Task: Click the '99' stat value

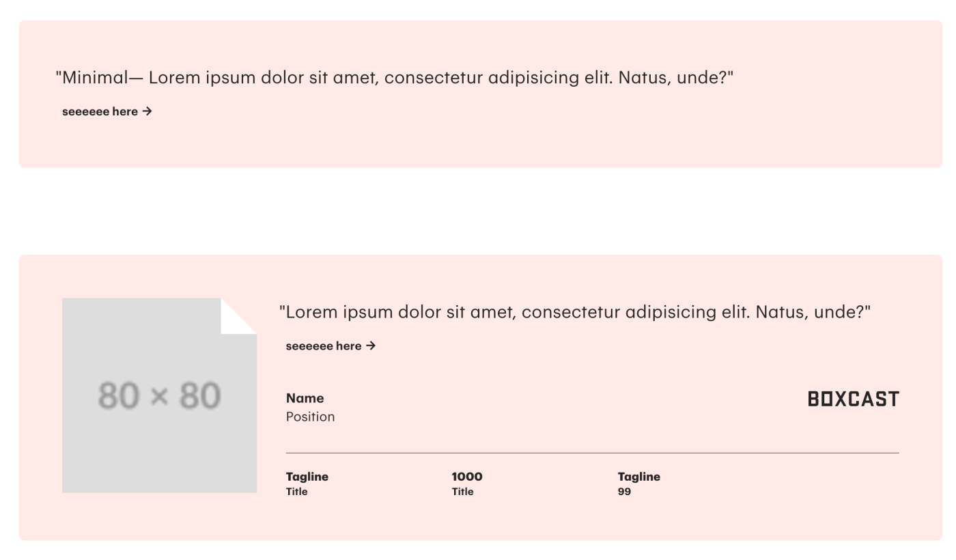Action: [x=624, y=492]
